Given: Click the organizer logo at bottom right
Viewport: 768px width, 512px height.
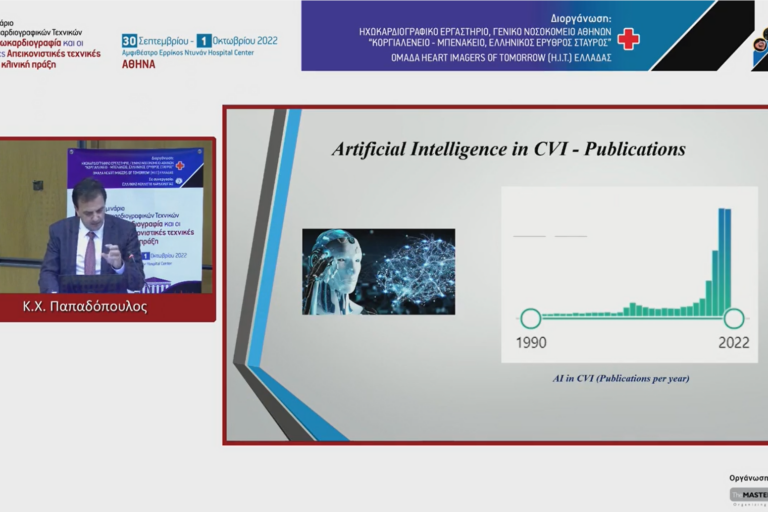Looking at the screenshot, I should [748, 493].
